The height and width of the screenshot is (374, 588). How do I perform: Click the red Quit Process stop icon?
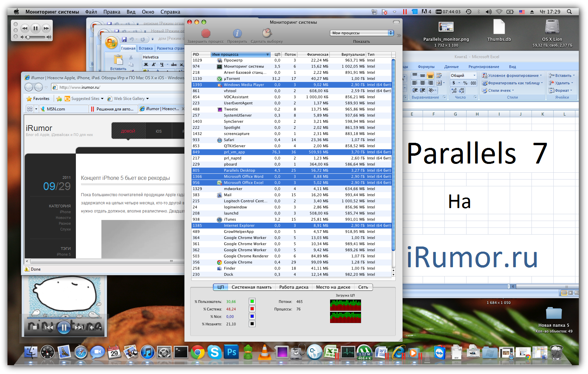[206, 33]
